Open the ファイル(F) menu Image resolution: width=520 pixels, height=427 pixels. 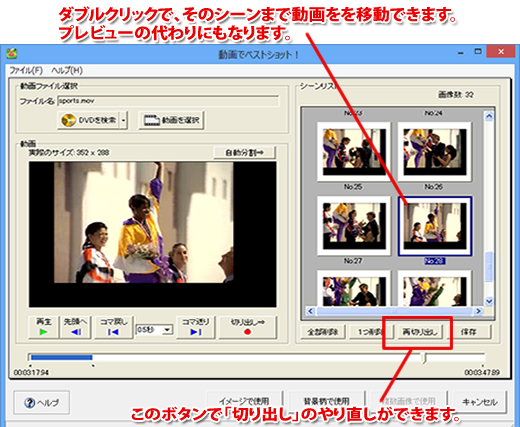26,70
